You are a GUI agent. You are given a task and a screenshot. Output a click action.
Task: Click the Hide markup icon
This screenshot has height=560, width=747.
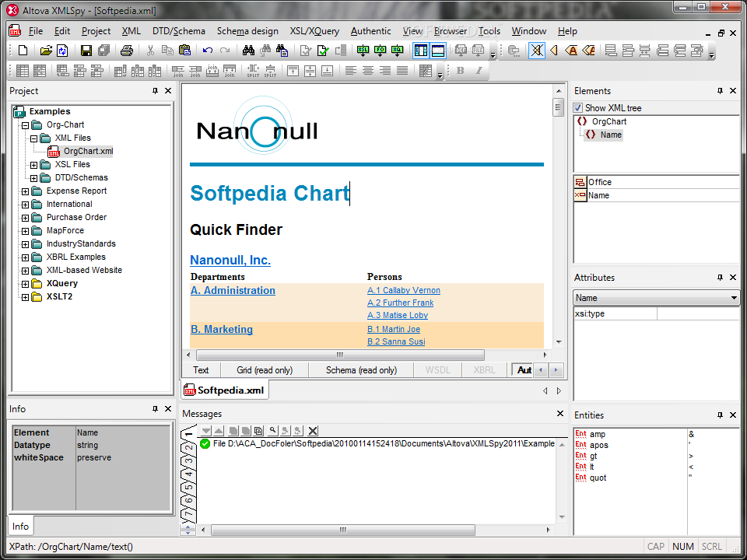pos(537,51)
